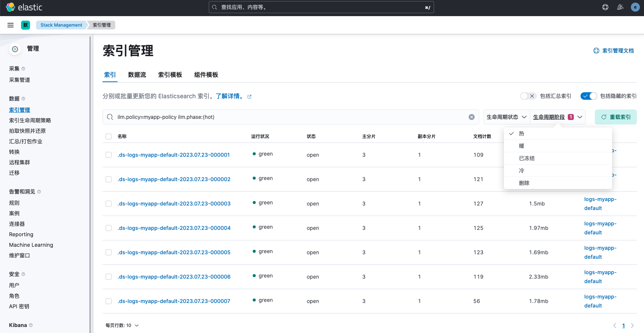
Task: Open logs-myapp-default data stream in 000006 row
Action: click(x=600, y=277)
